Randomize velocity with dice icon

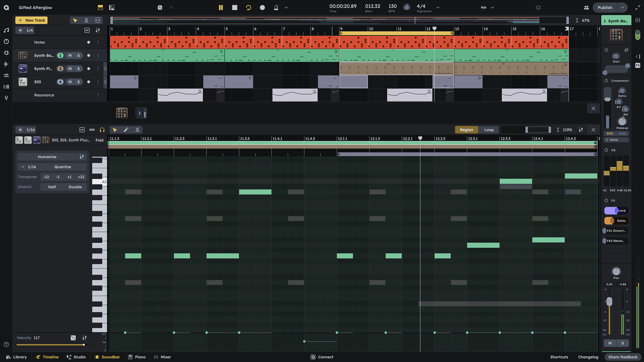73,338
